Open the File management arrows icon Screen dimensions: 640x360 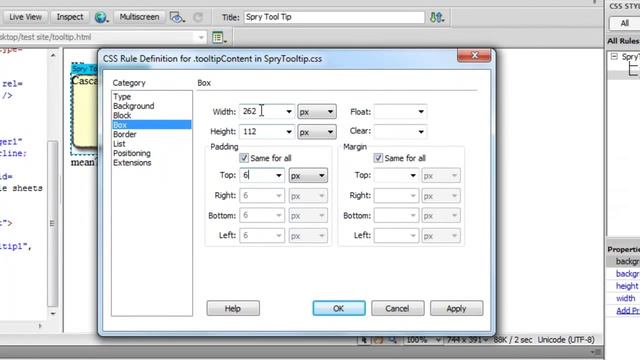(x=437, y=17)
